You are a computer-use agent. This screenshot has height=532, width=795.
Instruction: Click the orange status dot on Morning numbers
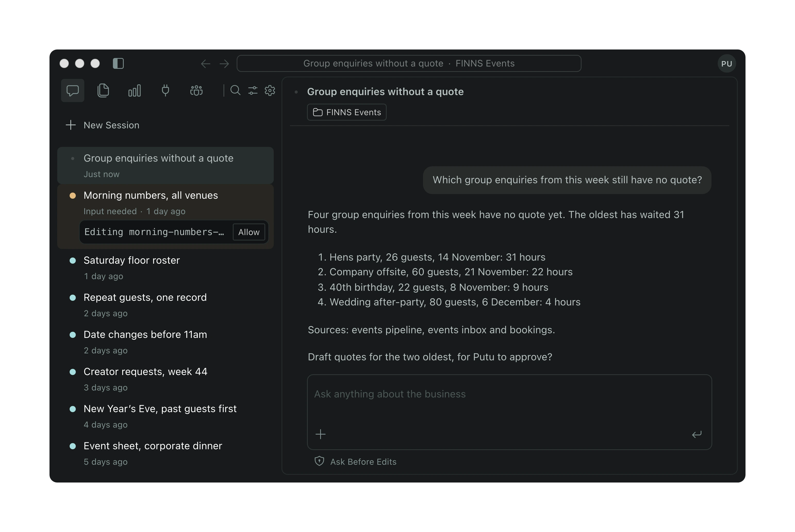pos(73,195)
